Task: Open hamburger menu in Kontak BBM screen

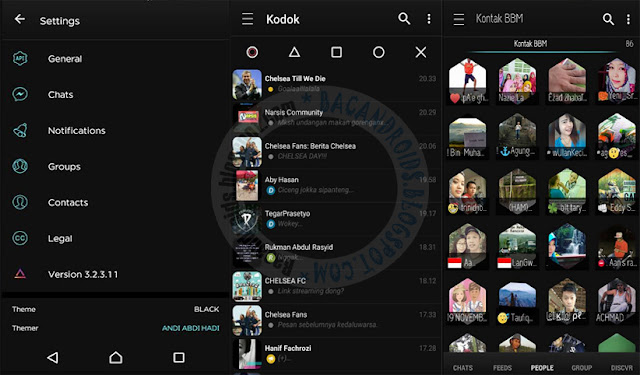Action: pos(459,19)
